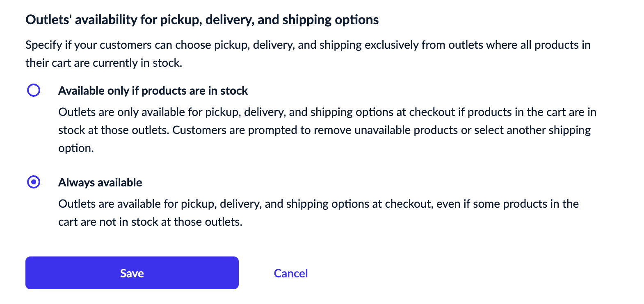
Task: Click the "Outlets are only available for pickup" description line
Action: 327,112
